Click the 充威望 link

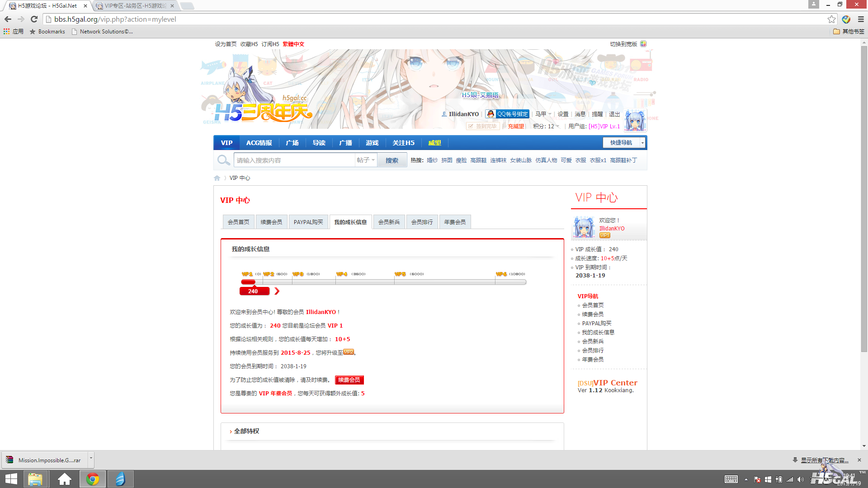pyautogui.click(x=516, y=127)
